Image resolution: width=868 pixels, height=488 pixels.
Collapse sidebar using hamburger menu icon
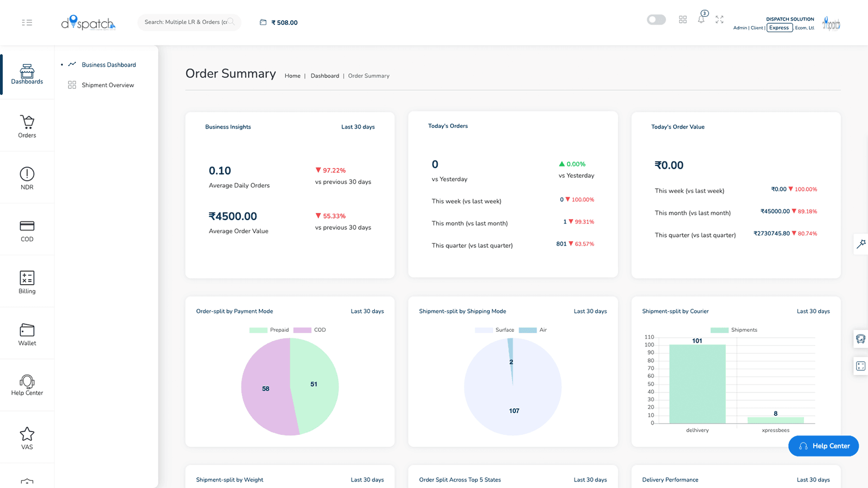tap(27, 22)
